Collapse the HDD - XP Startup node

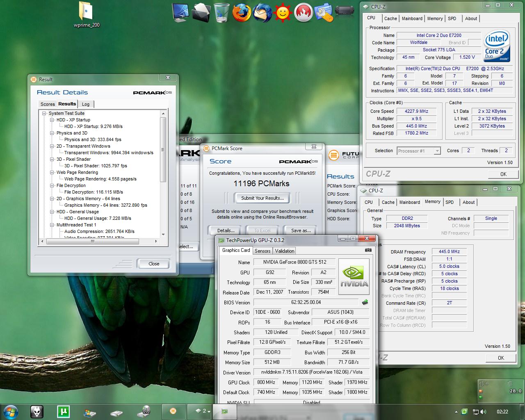point(52,120)
